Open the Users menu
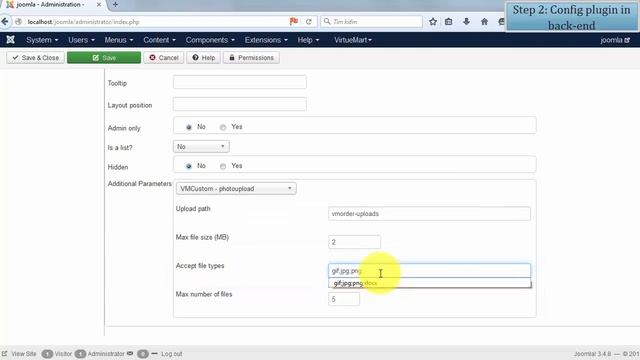The image size is (640, 360). click(81, 40)
